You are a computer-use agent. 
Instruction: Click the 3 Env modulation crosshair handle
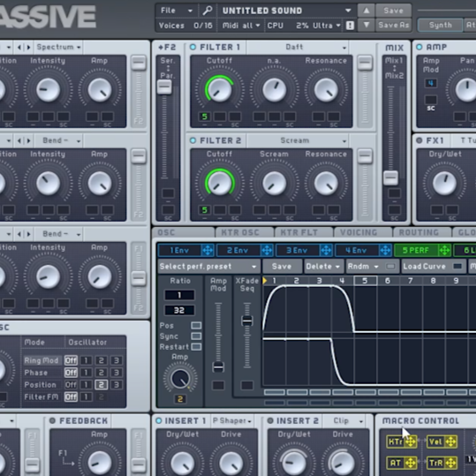326,251
